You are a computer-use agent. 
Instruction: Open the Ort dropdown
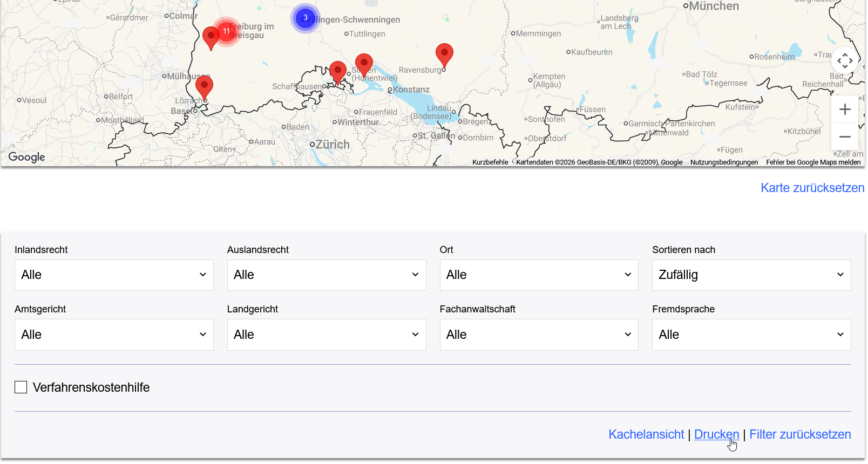(539, 275)
